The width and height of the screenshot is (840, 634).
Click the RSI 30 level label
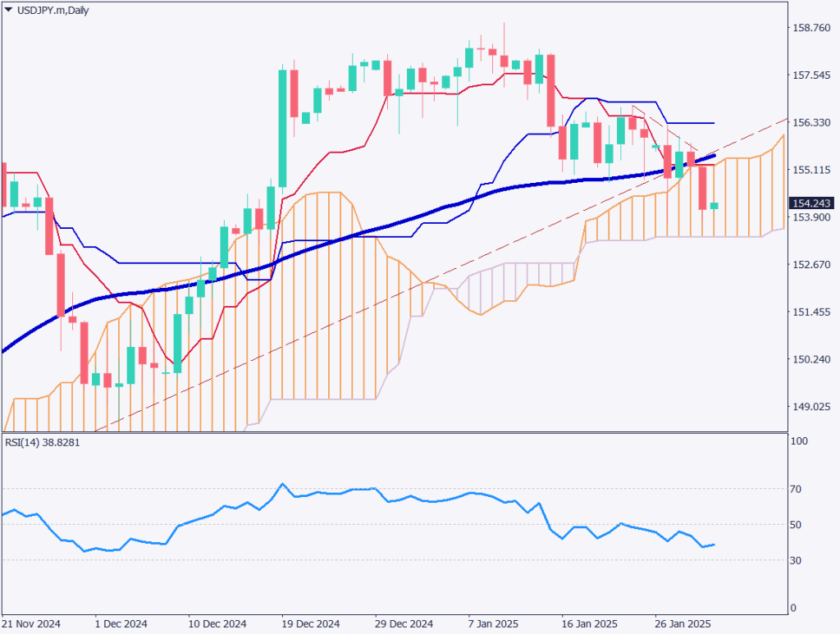click(x=796, y=560)
